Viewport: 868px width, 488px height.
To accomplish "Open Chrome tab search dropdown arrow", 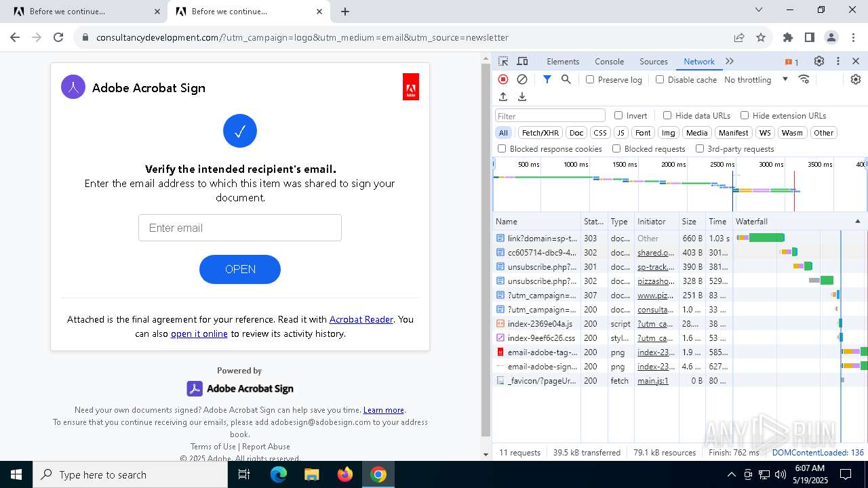I will [759, 10].
